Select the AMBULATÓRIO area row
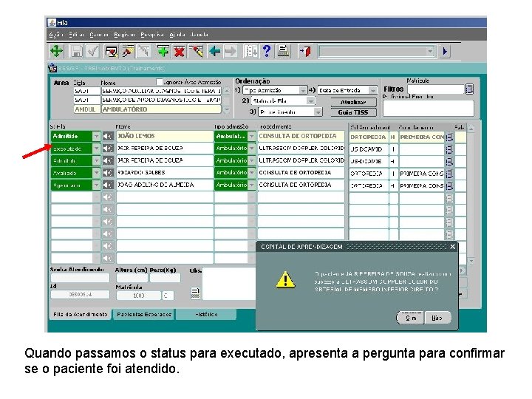 pyautogui.click(x=147, y=109)
